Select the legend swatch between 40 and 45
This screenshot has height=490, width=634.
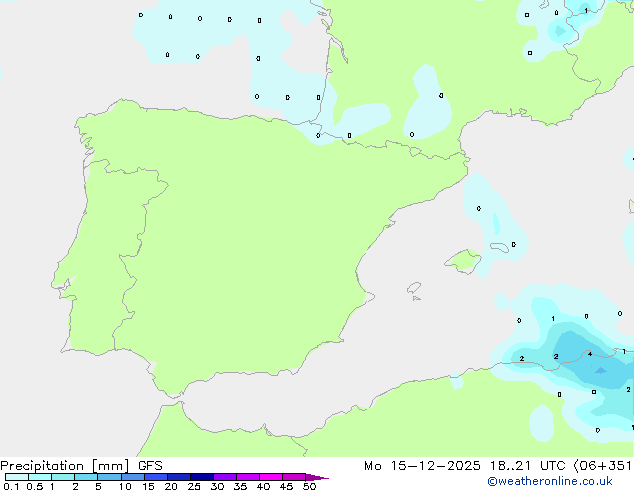click(271, 477)
